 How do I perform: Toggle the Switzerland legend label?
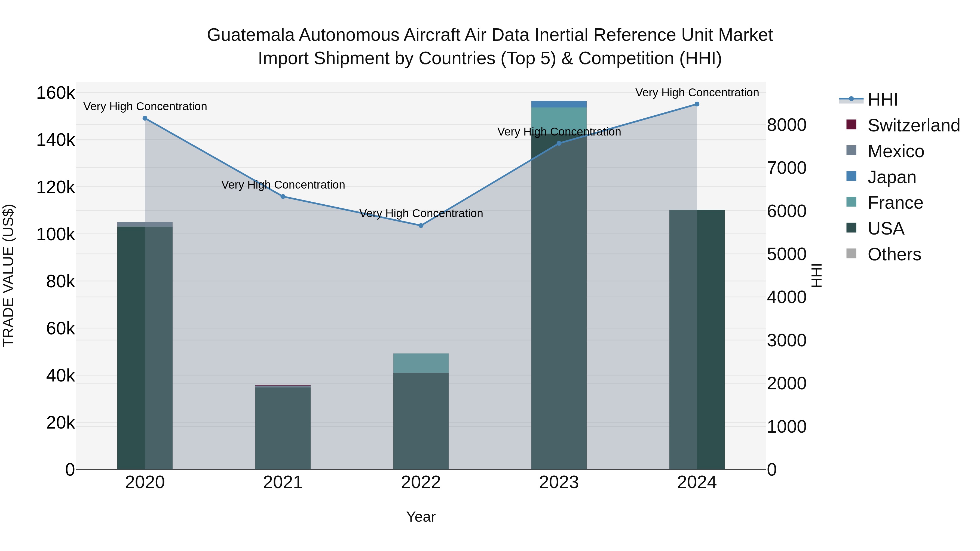(x=914, y=125)
